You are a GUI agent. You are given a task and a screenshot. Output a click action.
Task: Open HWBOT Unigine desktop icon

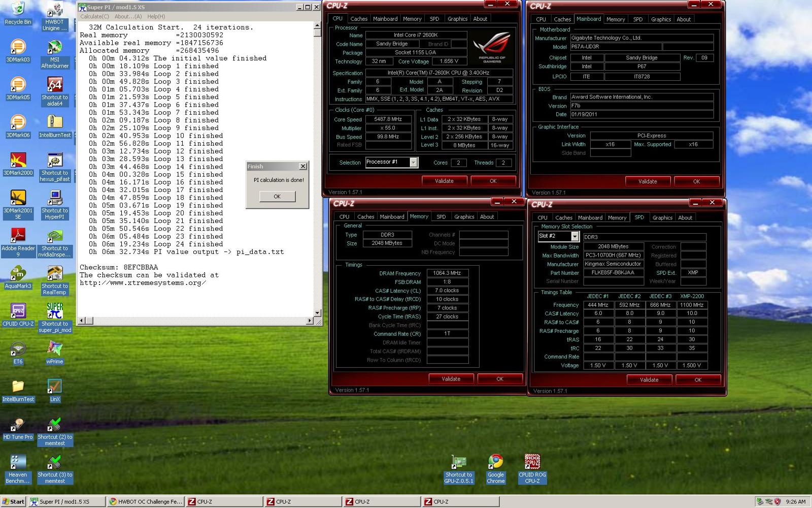(55, 17)
